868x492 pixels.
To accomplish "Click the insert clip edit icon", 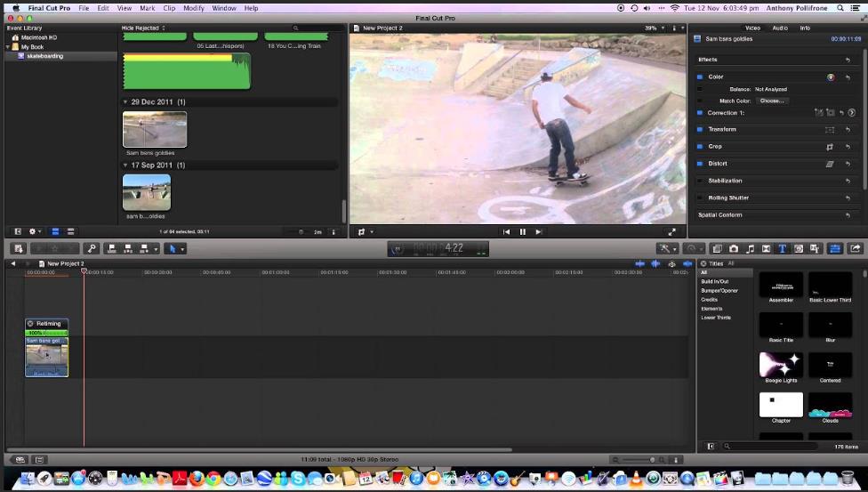I will (x=128, y=249).
